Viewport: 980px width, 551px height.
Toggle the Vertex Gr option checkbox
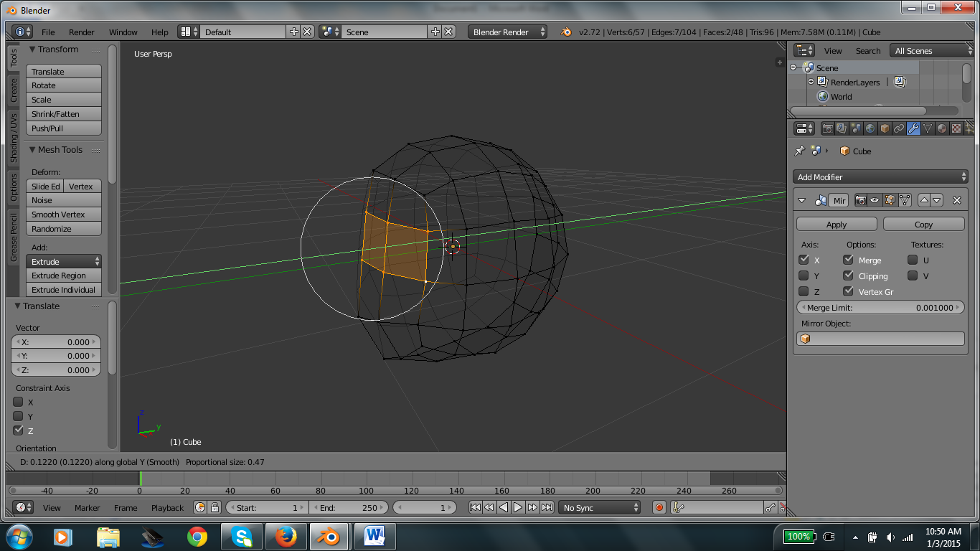click(849, 291)
